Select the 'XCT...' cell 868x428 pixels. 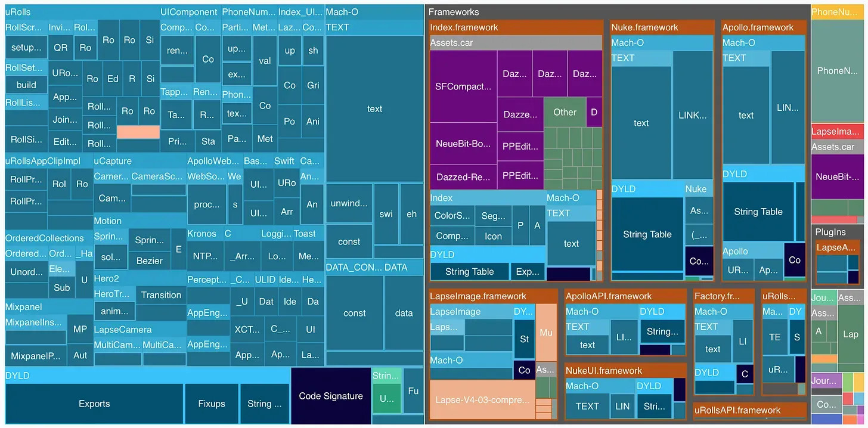[247, 329]
